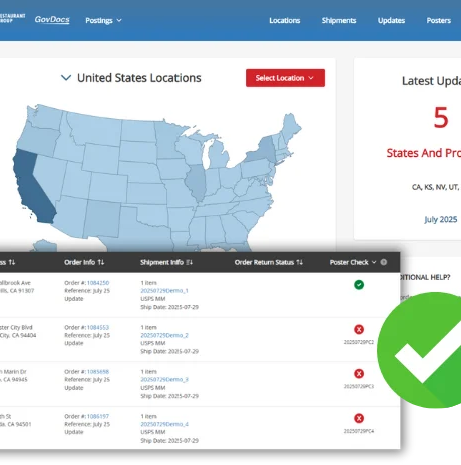
Task: Open the Postings dropdown menu
Action: point(103,20)
